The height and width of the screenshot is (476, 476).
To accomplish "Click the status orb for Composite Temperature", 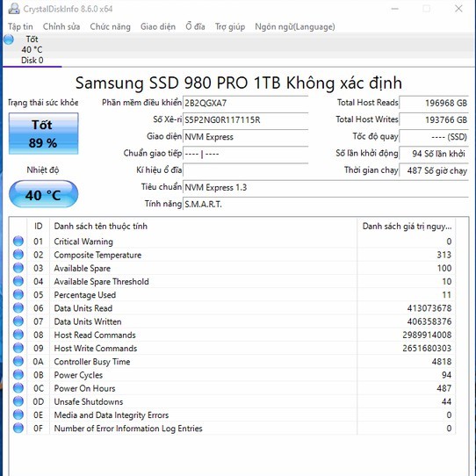I will pos(18,255).
